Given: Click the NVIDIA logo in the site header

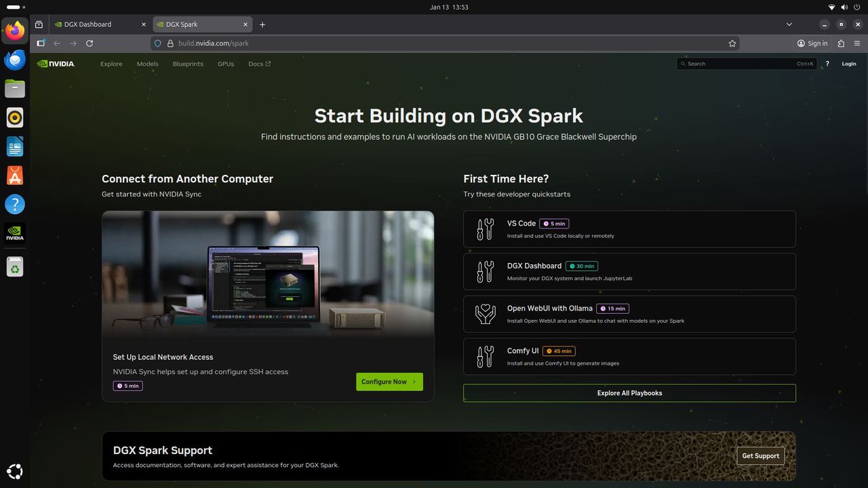Looking at the screenshot, I should (56, 64).
